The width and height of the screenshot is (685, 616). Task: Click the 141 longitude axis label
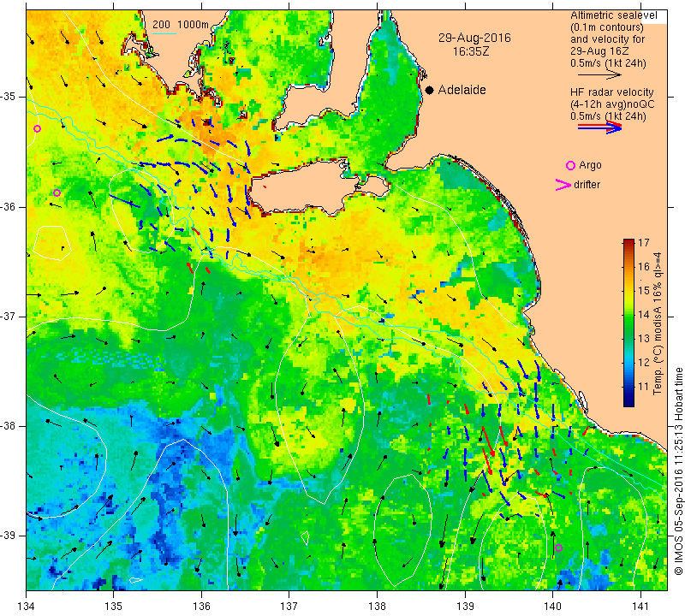640,606
